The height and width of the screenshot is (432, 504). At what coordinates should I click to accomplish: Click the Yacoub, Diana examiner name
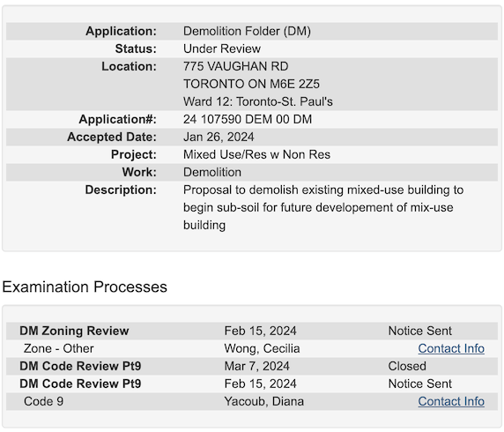click(x=263, y=401)
